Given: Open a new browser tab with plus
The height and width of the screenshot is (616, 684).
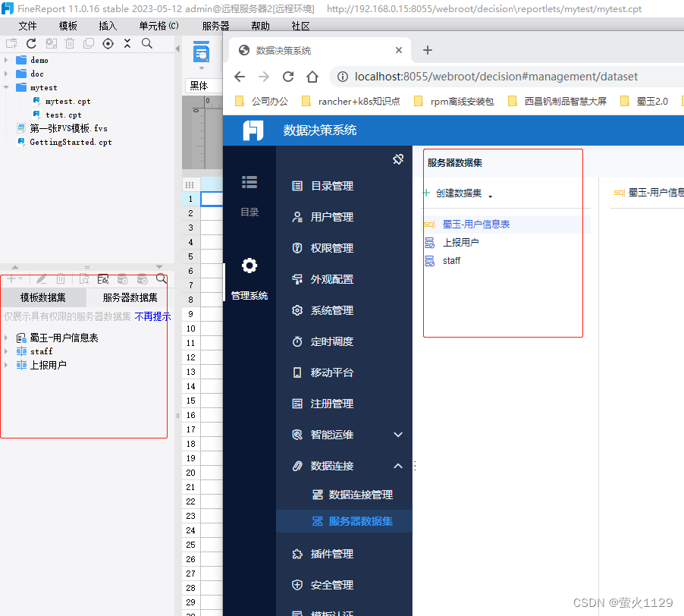Looking at the screenshot, I should point(428,50).
